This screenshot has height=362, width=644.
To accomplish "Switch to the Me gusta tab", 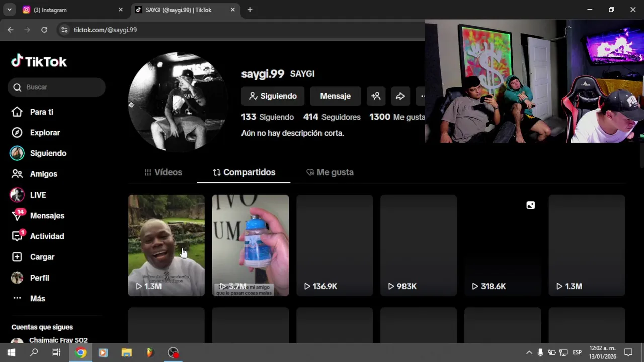I will [x=330, y=172].
